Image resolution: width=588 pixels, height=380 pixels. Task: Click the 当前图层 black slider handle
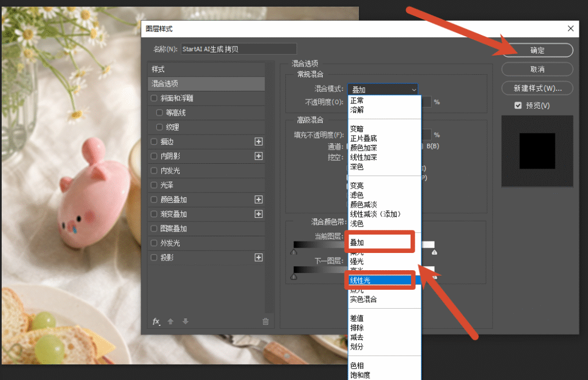pos(294,252)
